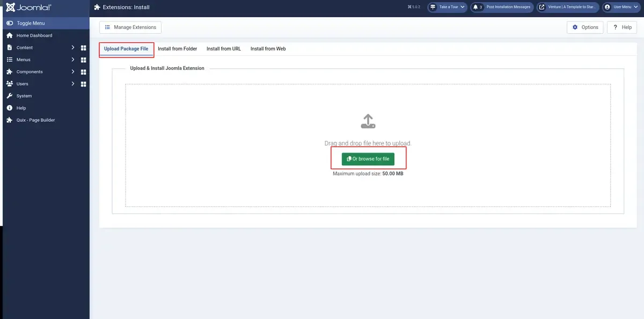Switch to Install from Folder tab

[178, 49]
